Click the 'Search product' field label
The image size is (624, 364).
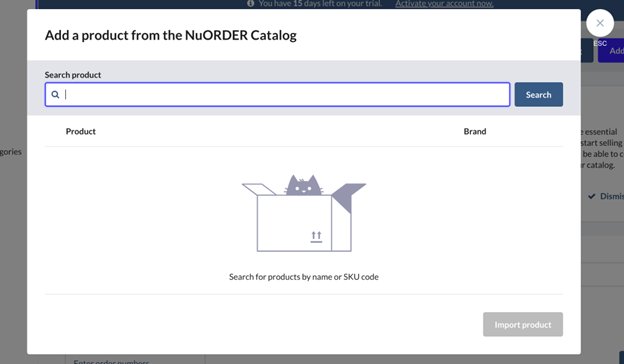[73, 75]
